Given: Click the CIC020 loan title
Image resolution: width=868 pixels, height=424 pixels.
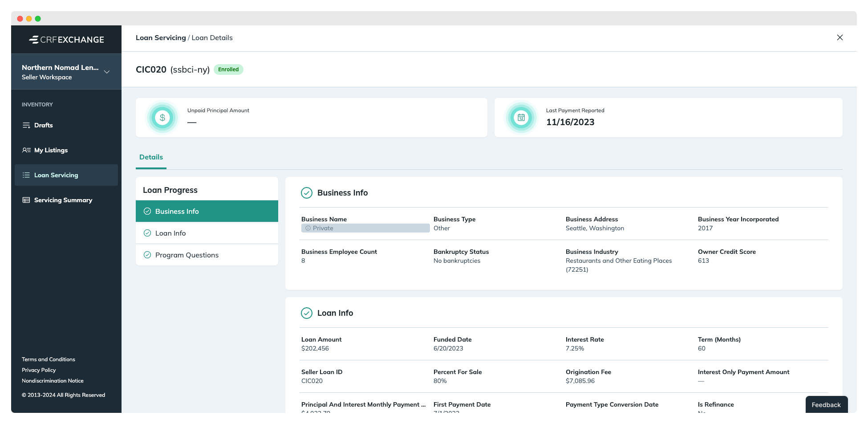Looking at the screenshot, I should pos(151,69).
